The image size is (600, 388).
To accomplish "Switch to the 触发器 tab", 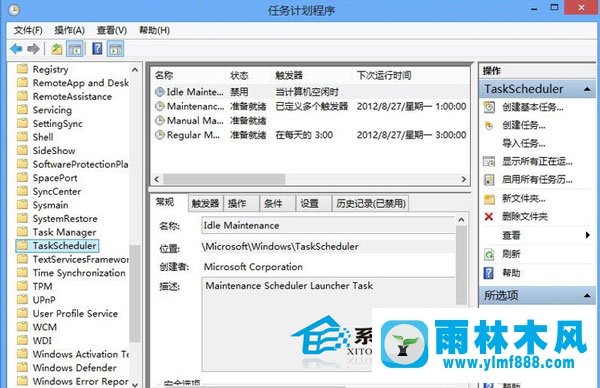I will point(205,204).
